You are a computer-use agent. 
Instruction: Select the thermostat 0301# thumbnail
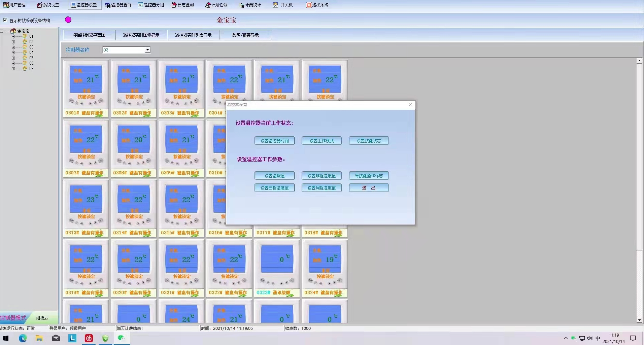point(86,84)
